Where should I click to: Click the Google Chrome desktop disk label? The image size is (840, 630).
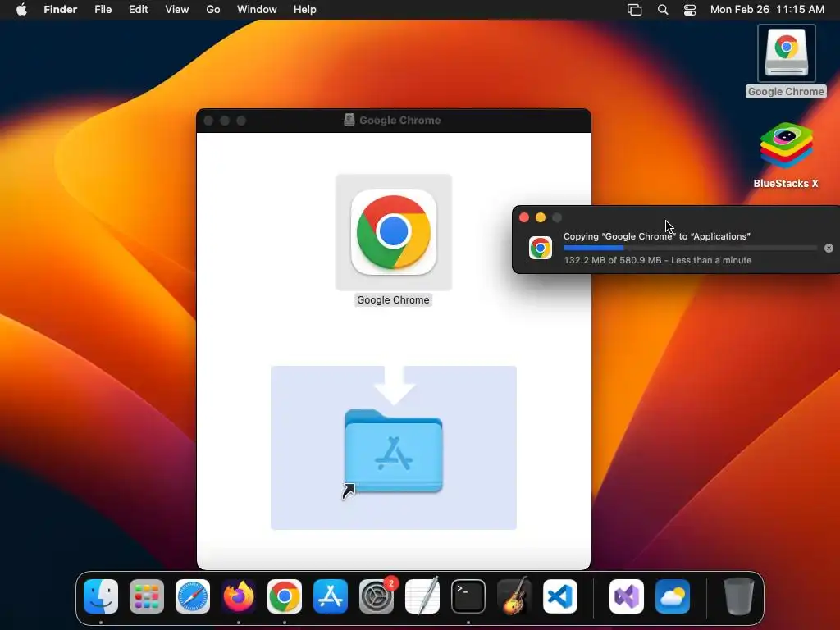[x=786, y=92]
